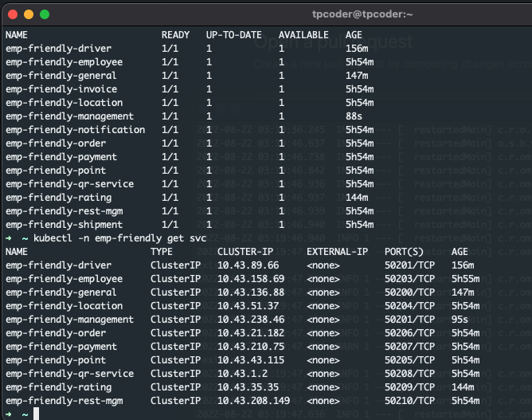Click emp-friendly-payment in the deployments list

coord(61,157)
